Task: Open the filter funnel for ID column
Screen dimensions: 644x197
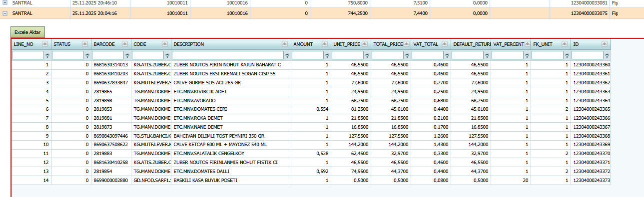Action: click(607, 55)
